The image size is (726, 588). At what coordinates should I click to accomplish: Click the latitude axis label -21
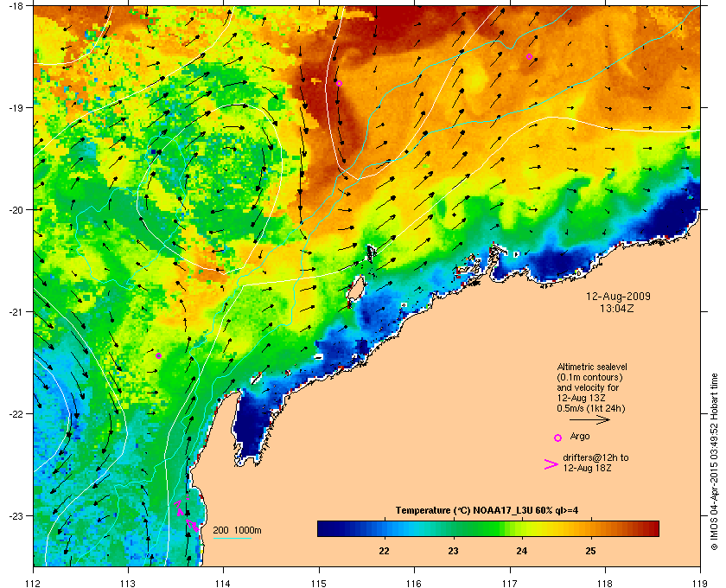point(16,312)
